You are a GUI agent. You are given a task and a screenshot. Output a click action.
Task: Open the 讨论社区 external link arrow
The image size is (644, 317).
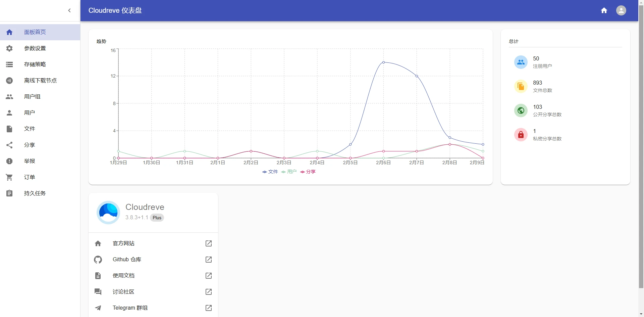click(x=208, y=292)
